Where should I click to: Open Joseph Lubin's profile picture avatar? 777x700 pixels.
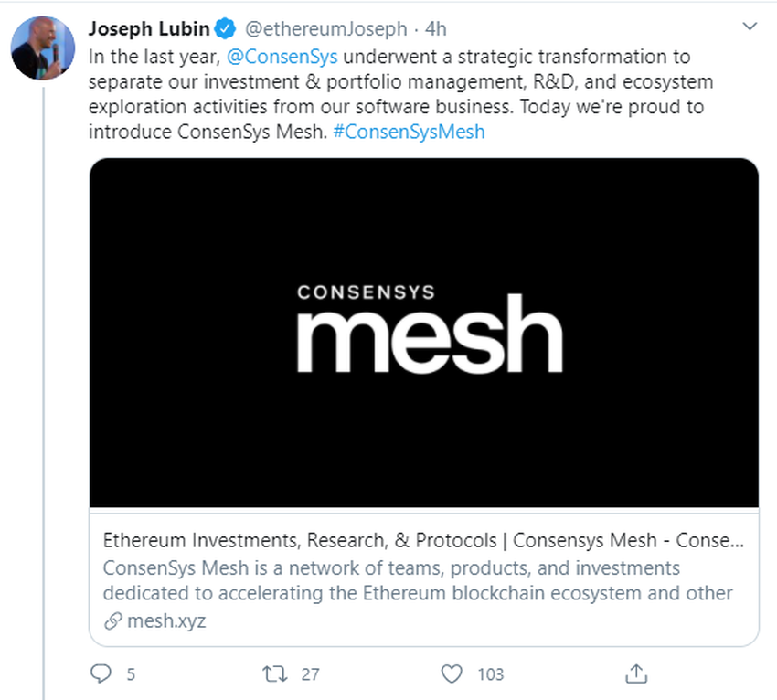tap(43, 48)
